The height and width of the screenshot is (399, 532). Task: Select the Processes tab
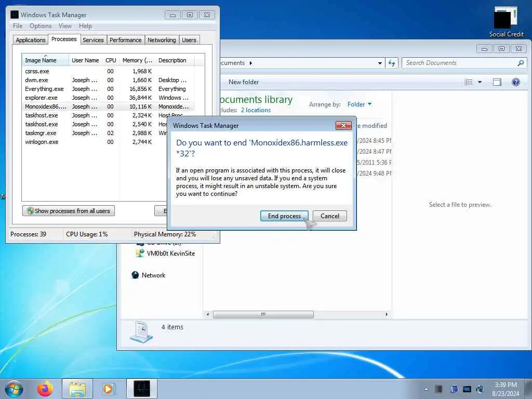pos(64,39)
